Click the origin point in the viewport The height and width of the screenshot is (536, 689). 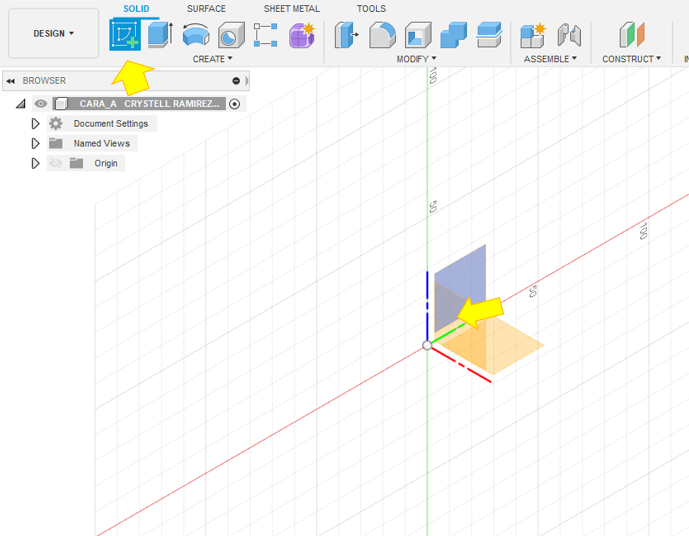[x=427, y=345]
